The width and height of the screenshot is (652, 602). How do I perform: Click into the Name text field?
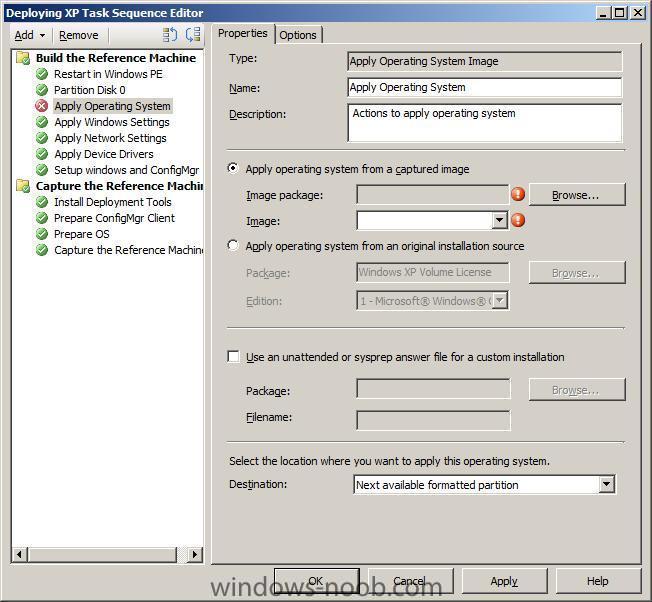pos(484,87)
